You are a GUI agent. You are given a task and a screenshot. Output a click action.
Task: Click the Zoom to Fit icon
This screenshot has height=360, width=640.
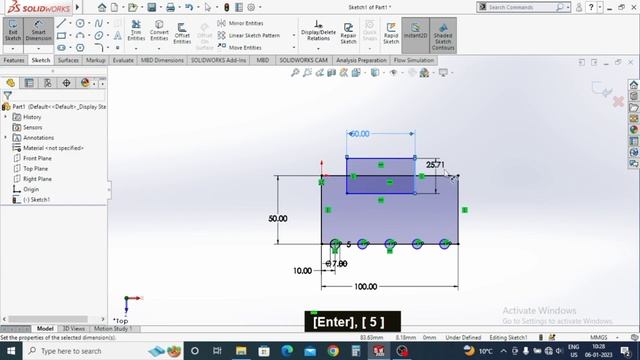coord(295,73)
